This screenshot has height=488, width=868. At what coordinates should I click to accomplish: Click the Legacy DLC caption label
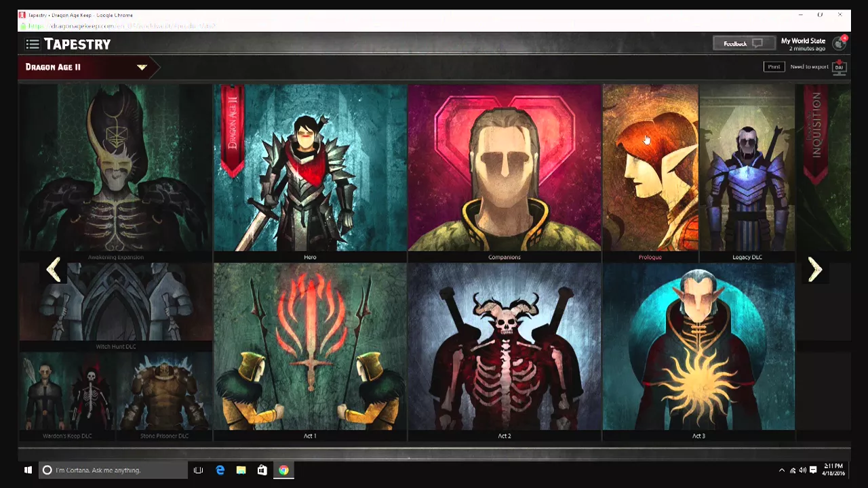(x=747, y=258)
